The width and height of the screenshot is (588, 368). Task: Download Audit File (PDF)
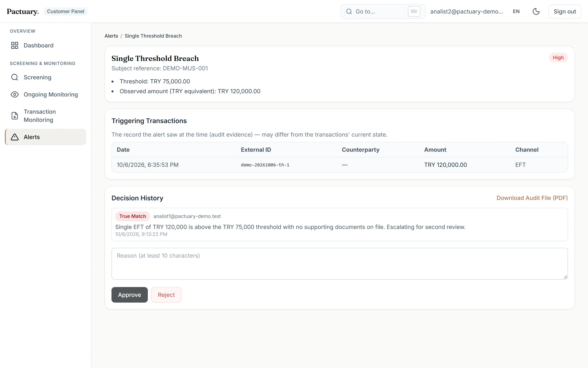[532, 198]
